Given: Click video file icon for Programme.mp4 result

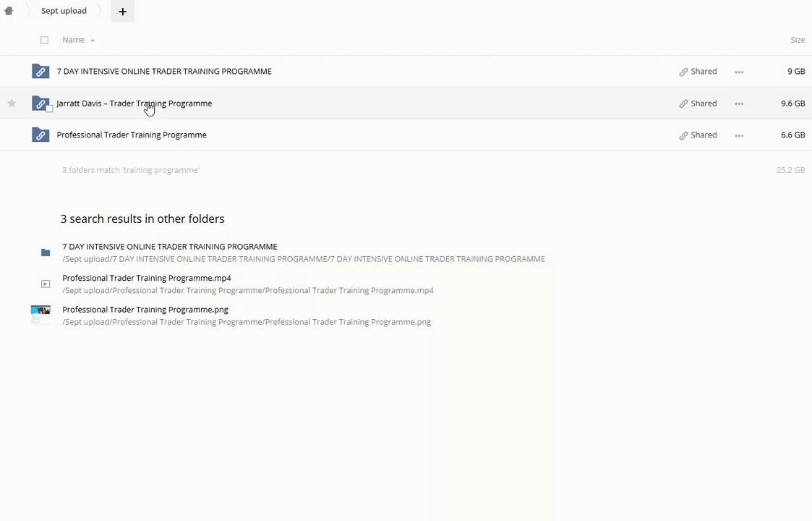Looking at the screenshot, I should [x=46, y=284].
